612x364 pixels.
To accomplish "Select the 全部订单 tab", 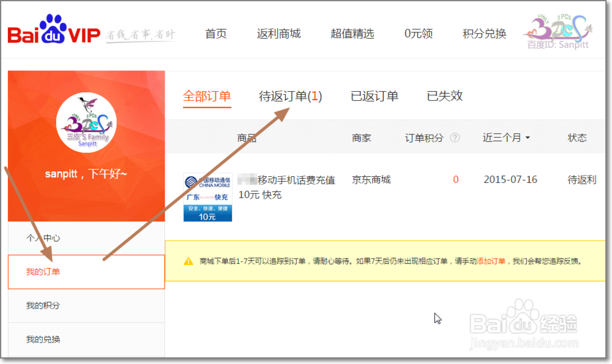I will [x=207, y=96].
